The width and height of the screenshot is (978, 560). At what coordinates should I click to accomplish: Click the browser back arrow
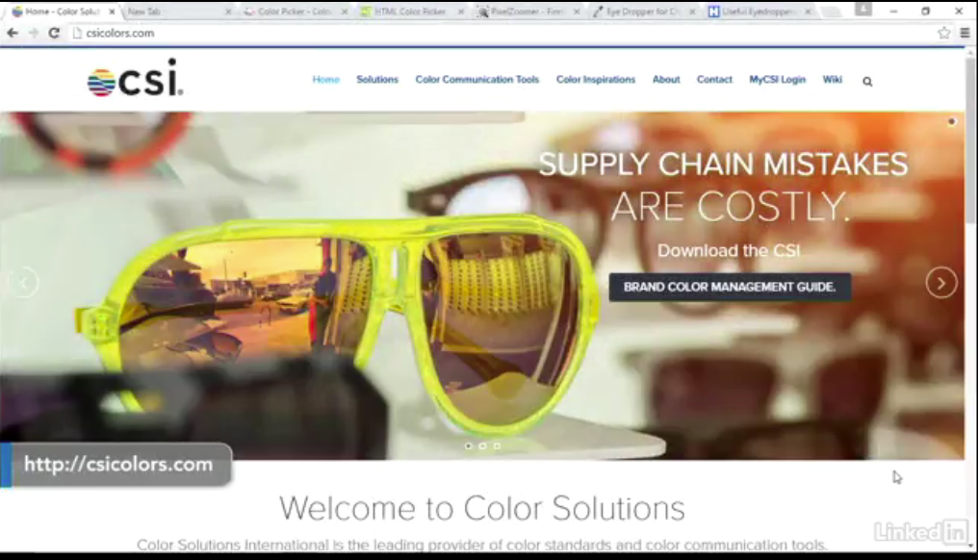pyautogui.click(x=12, y=33)
